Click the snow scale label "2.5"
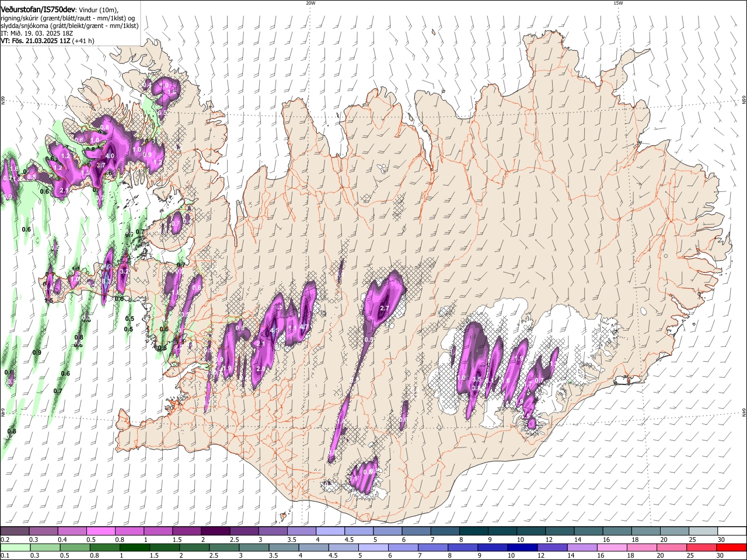This screenshot has height=560, width=747. point(235,540)
